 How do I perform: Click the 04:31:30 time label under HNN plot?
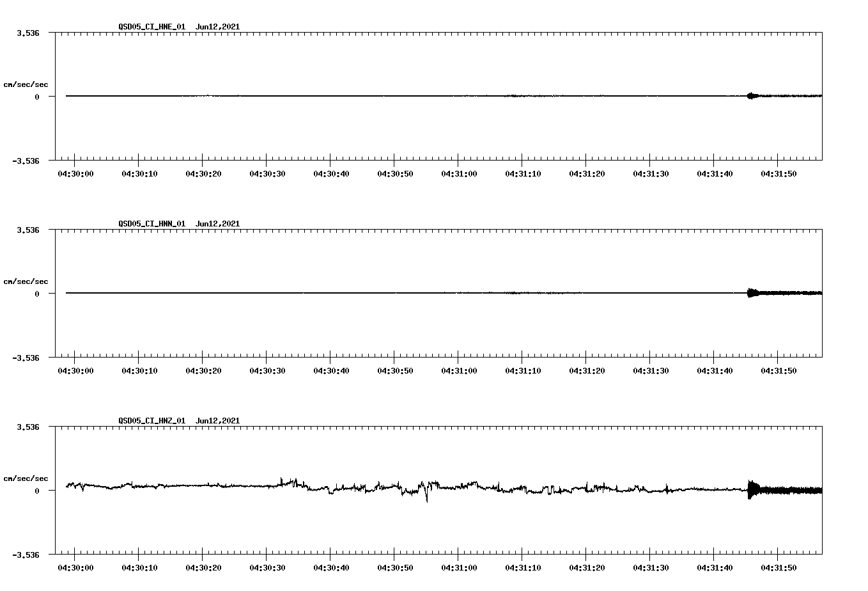pyautogui.click(x=651, y=371)
